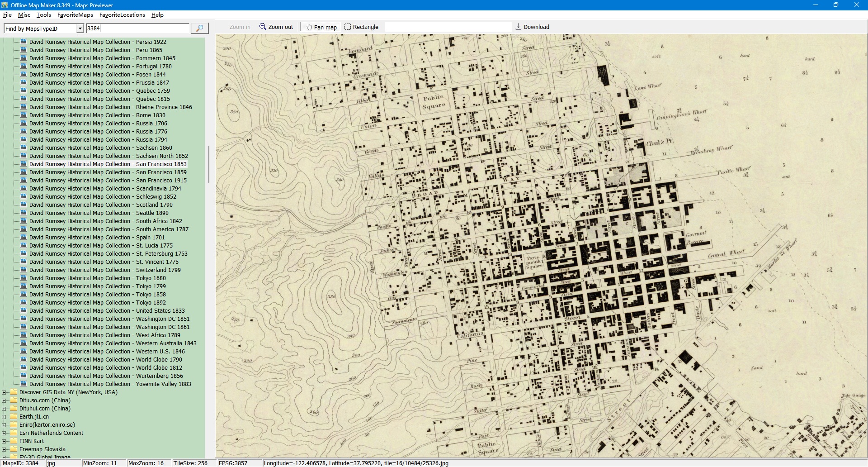The height and width of the screenshot is (467, 868).
Task: Click the map icon beside Rome 1830
Action: click(24, 115)
